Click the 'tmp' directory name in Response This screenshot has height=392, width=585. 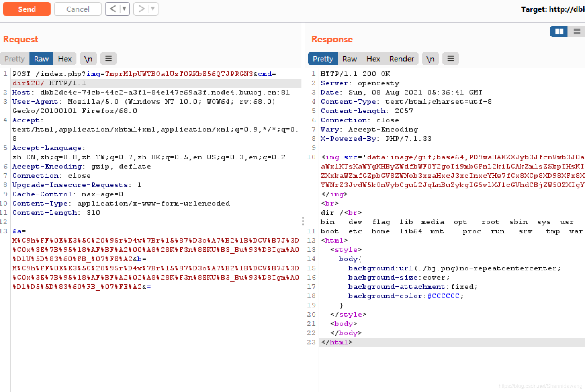click(x=553, y=231)
